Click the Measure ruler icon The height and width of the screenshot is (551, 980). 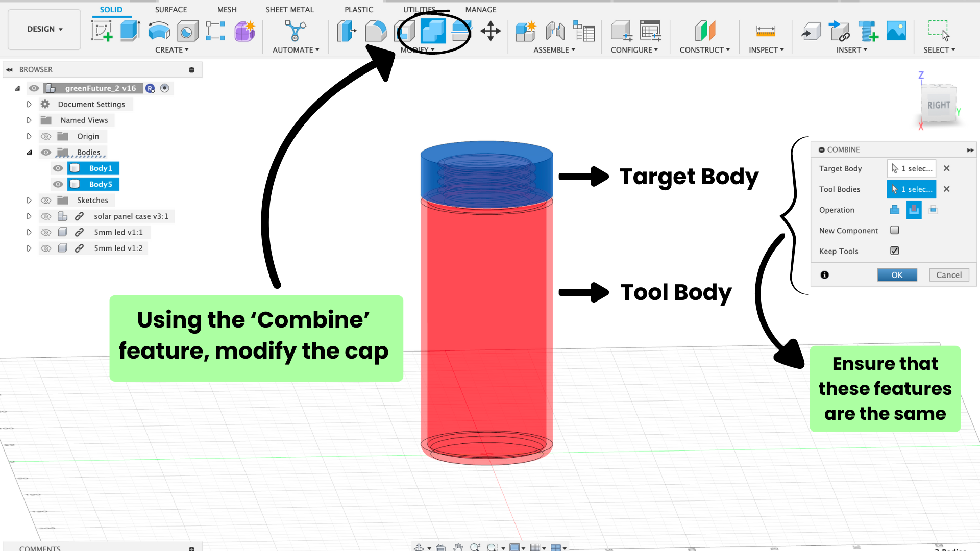[766, 31]
